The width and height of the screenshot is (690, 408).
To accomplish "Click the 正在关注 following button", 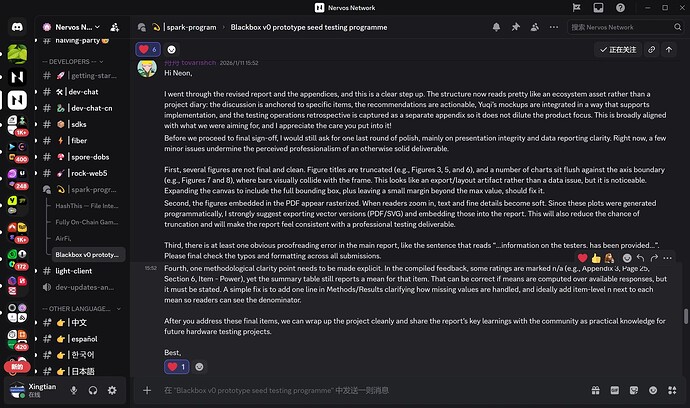I will [613, 48].
